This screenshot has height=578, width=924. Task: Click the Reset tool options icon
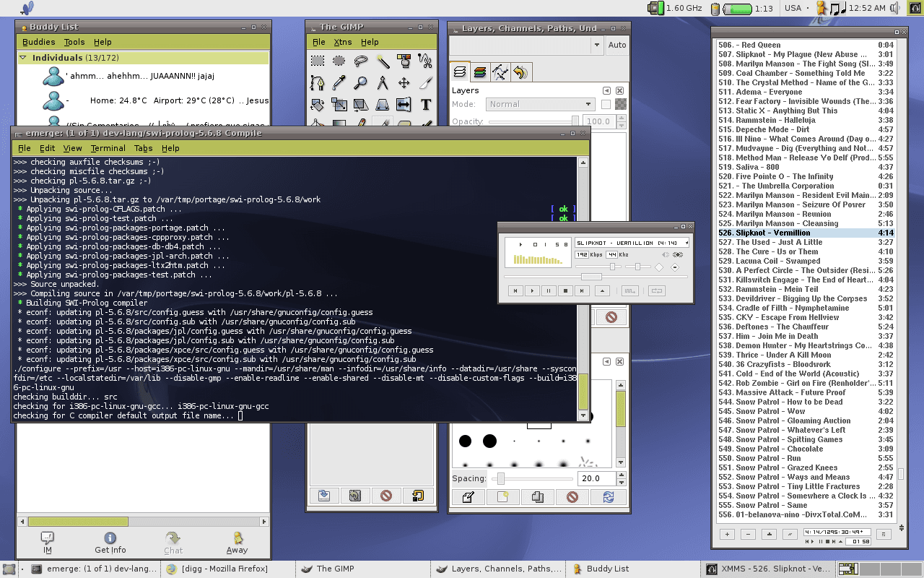click(x=417, y=496)
